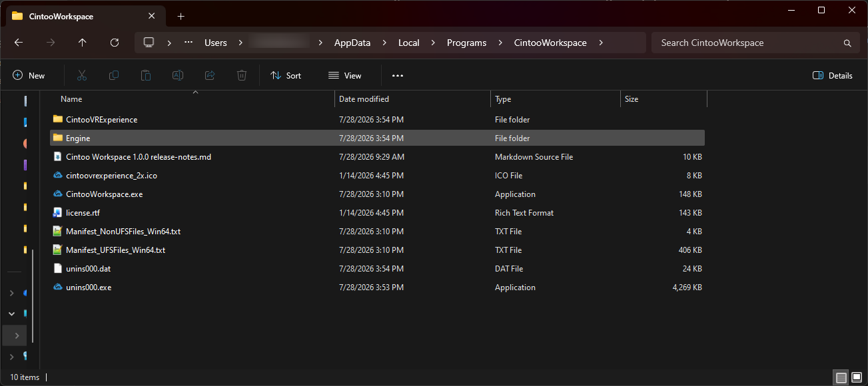Click the release-notes.md file icon
Viewport: 868px width, 386px height.
[x=57, y=157]
